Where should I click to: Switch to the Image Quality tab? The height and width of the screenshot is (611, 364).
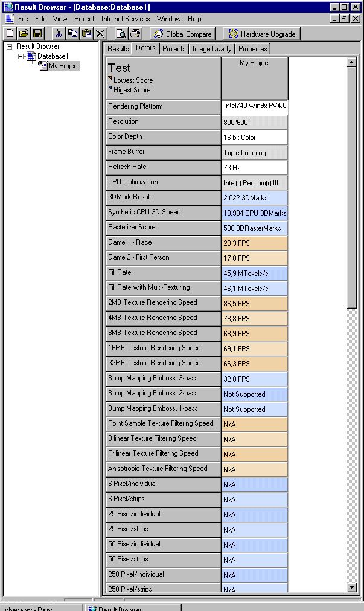pos(212,49)
